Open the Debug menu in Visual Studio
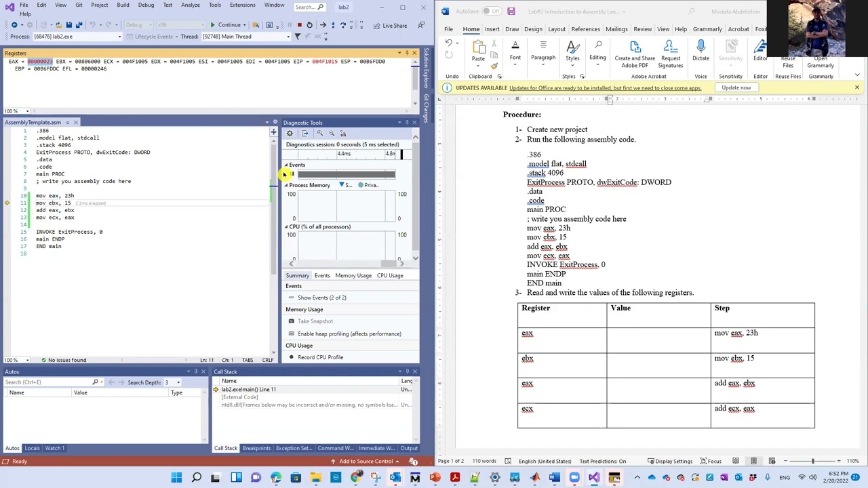The height and width of the screenshot is (488, 868). pos(146,5)
